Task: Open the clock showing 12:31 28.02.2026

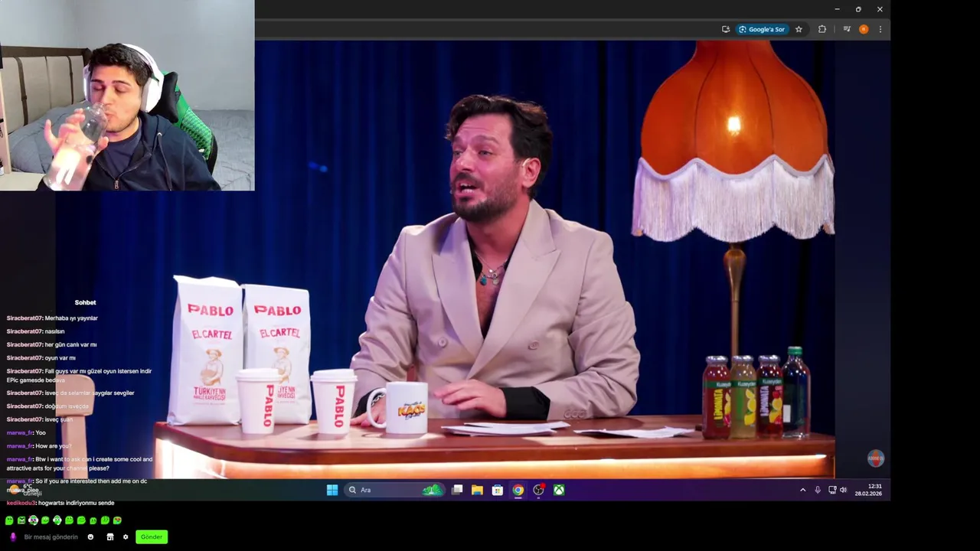Action: pos(868,490)
